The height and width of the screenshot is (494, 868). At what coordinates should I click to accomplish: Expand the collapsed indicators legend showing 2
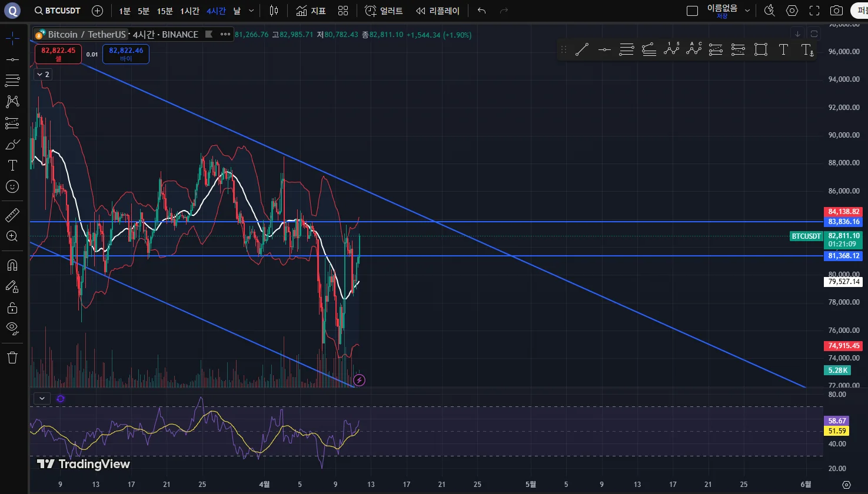coord(43,74)
